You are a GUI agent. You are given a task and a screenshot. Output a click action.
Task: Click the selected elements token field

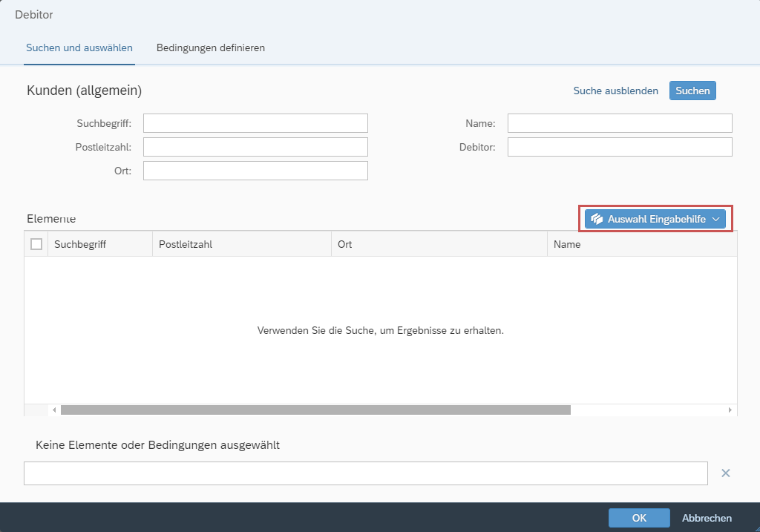[x=365, y=473]
